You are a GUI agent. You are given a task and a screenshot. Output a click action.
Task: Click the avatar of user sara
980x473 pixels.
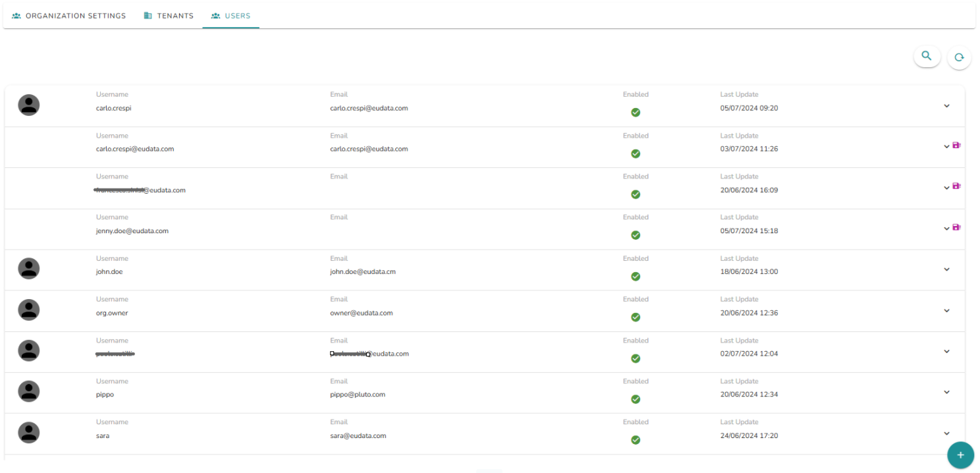(29, 432)
